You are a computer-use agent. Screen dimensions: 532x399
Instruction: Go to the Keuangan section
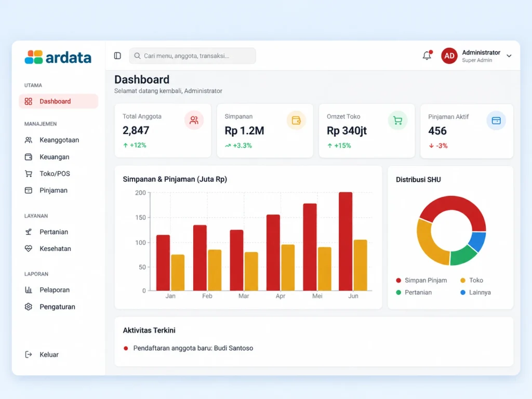(58, 157)
